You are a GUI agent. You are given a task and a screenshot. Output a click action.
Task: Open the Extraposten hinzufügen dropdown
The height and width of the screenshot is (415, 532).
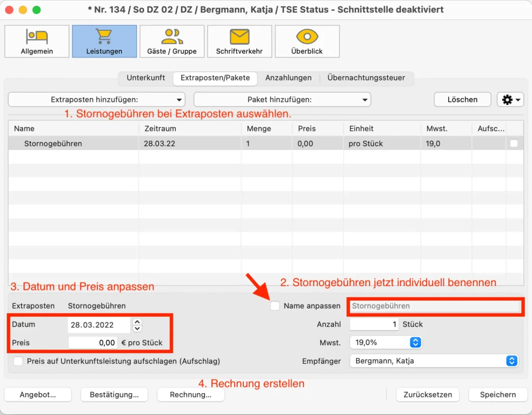96,100
